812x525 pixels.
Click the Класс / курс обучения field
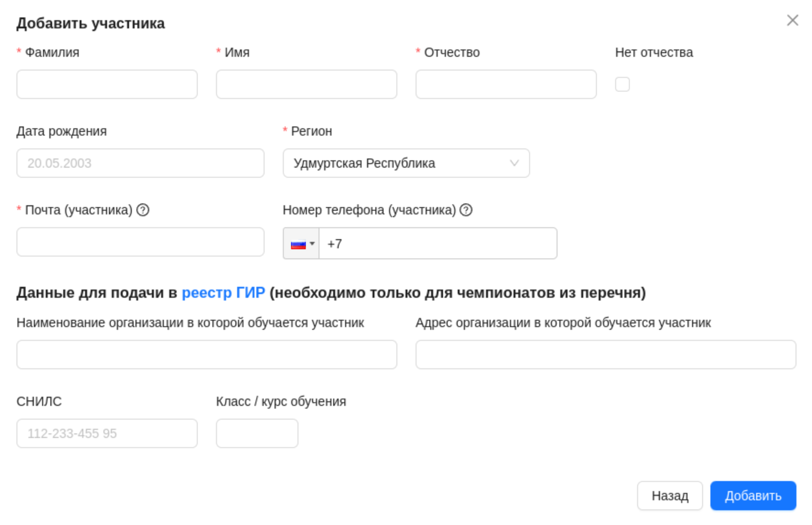click(257, 432)
